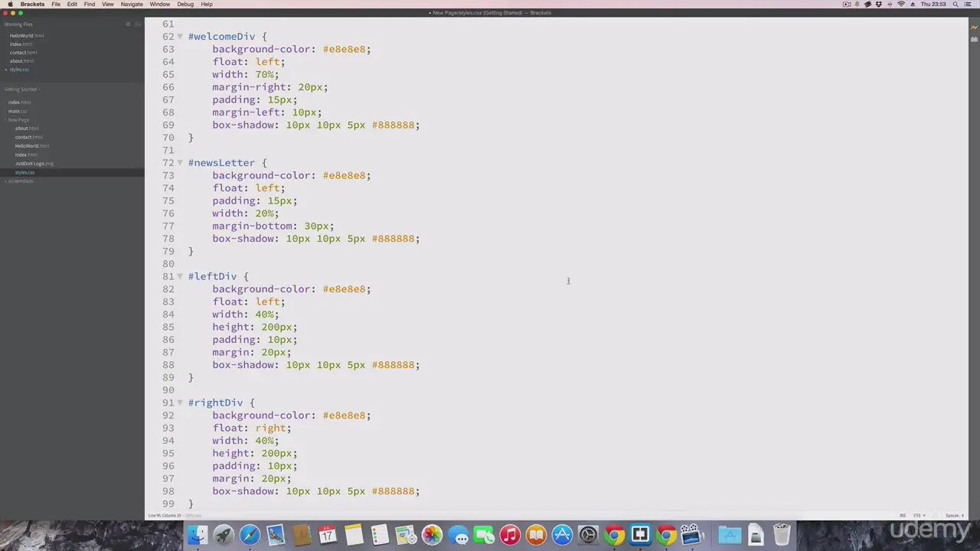
Task: Select JustDoIt Logo.png in the file tree
Action: tap(34, 163)
